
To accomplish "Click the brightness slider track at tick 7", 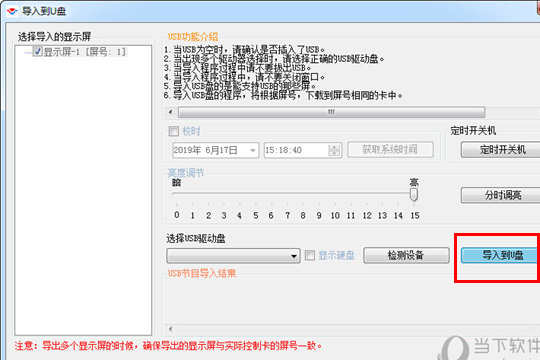I will point(287,194).
